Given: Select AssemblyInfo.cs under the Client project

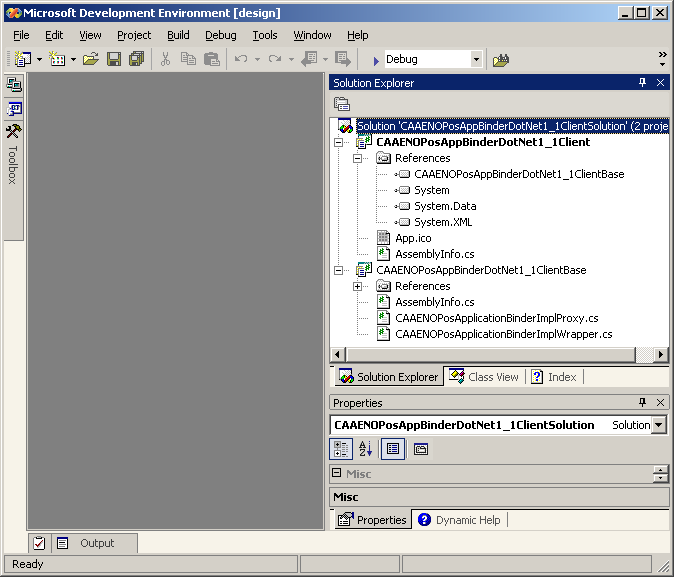Looking at the screenshot, I should pos(435,254).
